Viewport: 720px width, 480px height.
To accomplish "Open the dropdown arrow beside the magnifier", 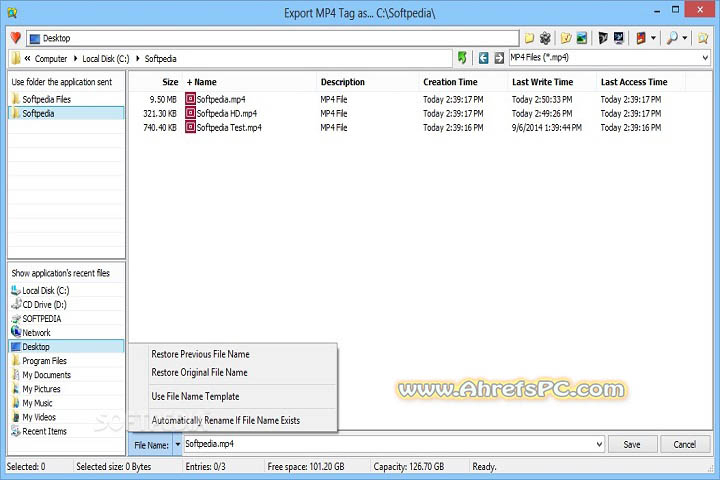I will click(685, 38).
